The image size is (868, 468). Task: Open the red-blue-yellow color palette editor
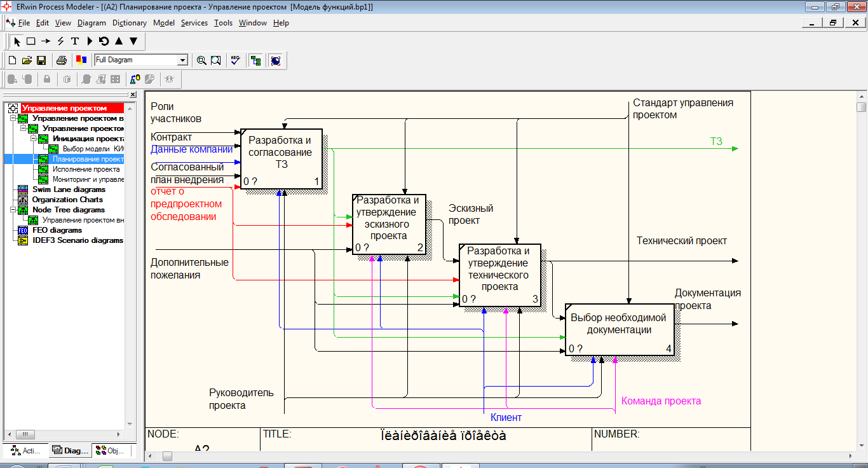click(81, 60)
